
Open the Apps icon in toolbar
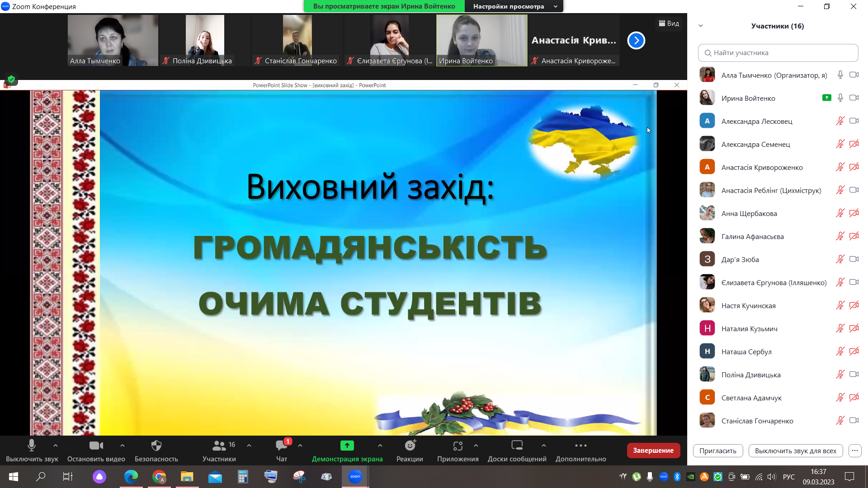pyautogui.click(x=458, y=446)
